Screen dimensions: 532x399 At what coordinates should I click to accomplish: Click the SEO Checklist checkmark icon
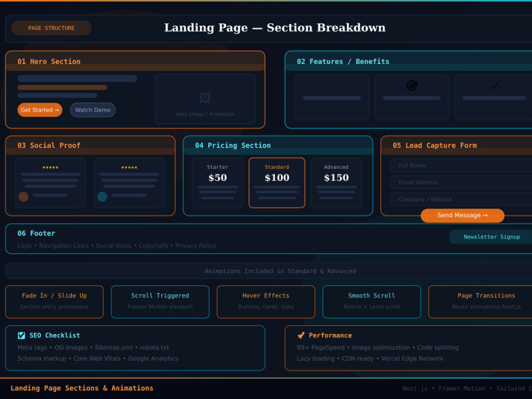pyautogui.click(x=21, y=336)
